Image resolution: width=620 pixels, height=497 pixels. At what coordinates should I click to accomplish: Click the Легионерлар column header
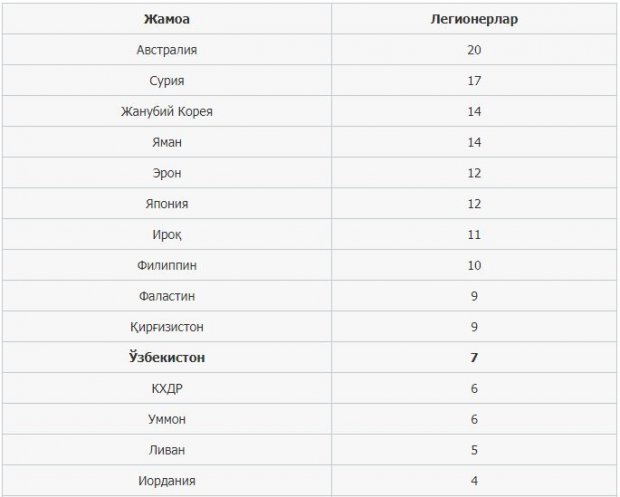click(474, 19)
